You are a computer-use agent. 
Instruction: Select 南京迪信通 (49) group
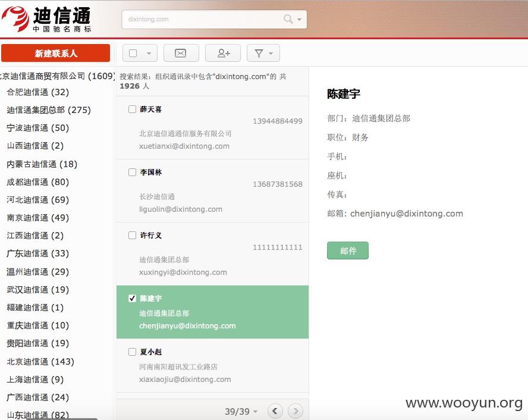point(37,218)
